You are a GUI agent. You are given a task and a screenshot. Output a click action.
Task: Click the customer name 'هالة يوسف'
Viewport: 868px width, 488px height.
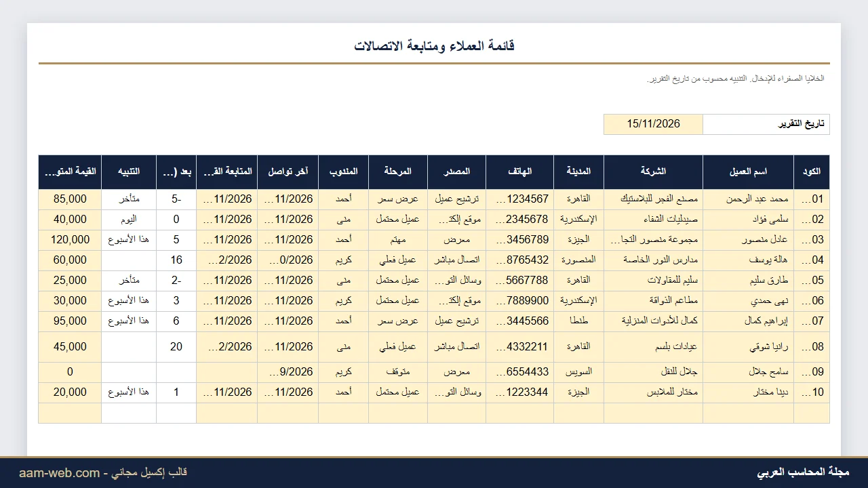tap(769, 260)
